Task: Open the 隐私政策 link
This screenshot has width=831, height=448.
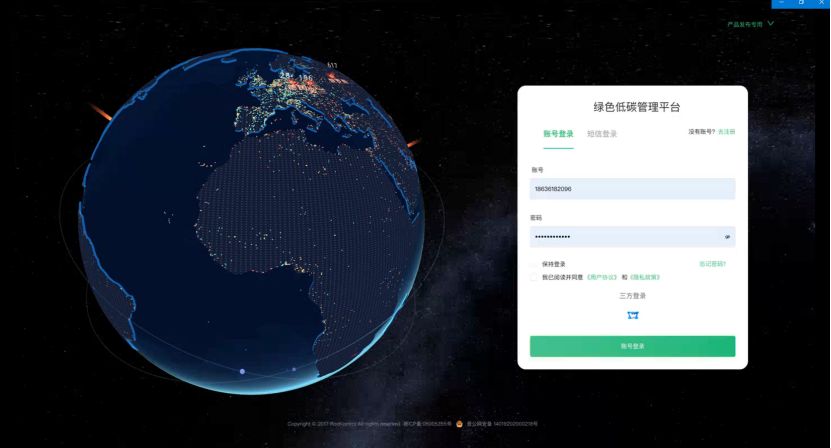Action: [x=644, y=277]
